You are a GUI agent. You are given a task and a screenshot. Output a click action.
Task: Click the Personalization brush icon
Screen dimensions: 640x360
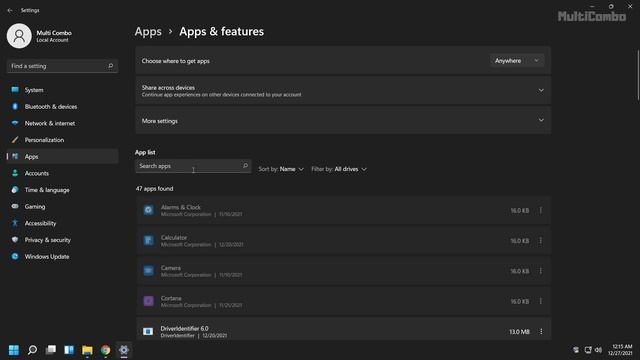(x=15, y=140)
